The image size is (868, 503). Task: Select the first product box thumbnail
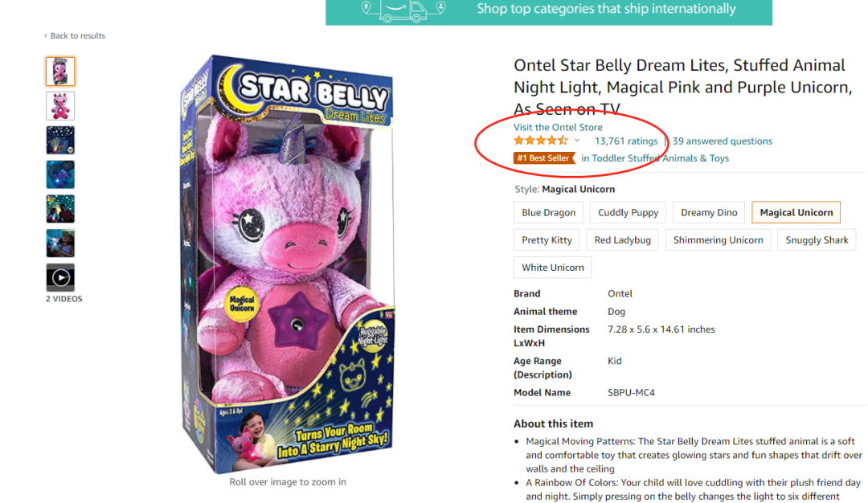[x=60, y=72]
